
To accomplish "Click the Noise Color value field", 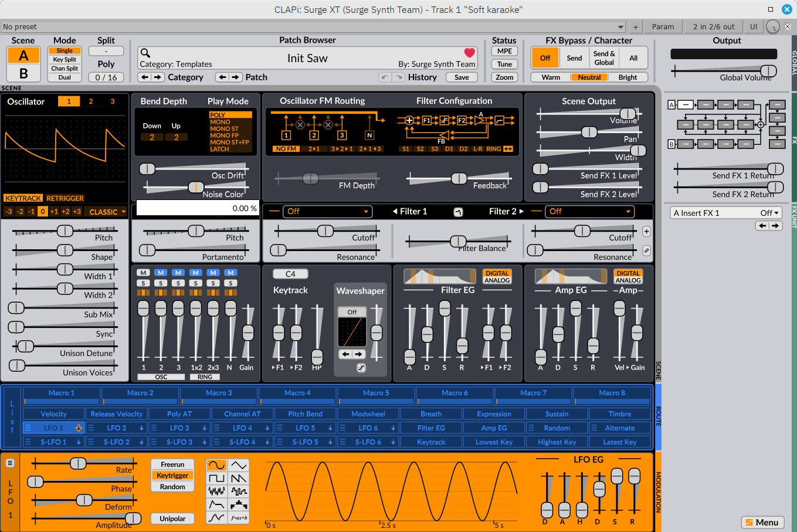I will pyautogui.click(x=198, y=208).
